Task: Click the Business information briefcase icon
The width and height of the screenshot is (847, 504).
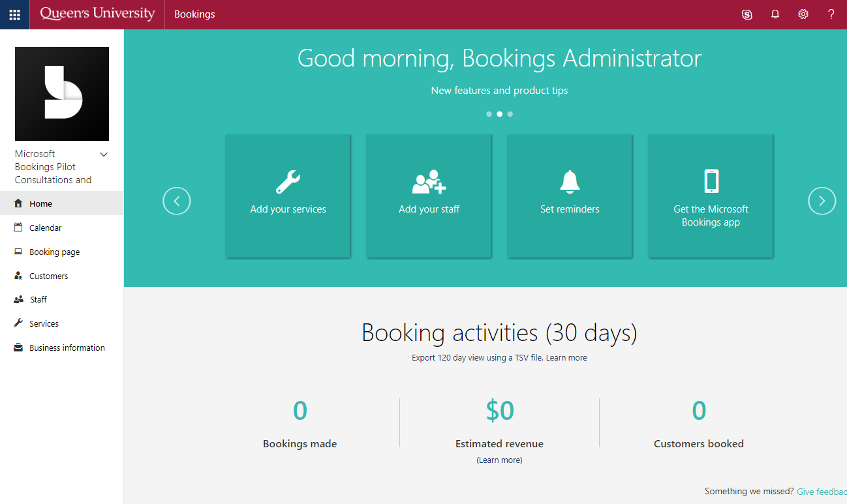Action: tap(18, 348)
